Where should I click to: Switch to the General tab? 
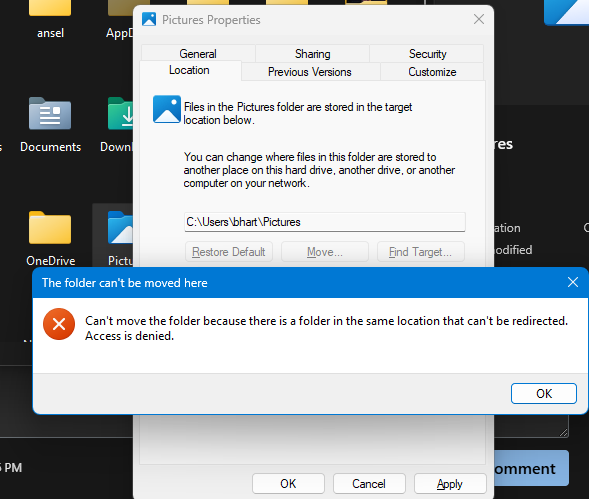(198, 53)
